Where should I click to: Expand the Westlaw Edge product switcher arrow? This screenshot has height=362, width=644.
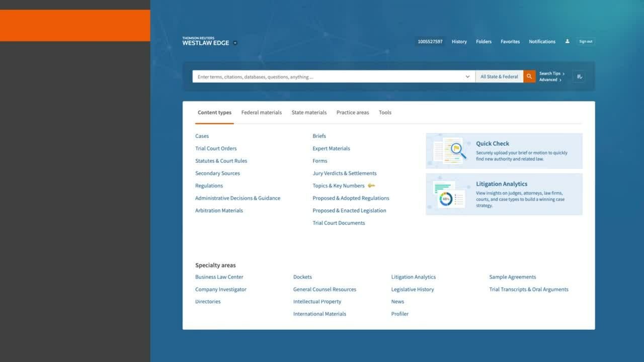(x=235, y=43)
